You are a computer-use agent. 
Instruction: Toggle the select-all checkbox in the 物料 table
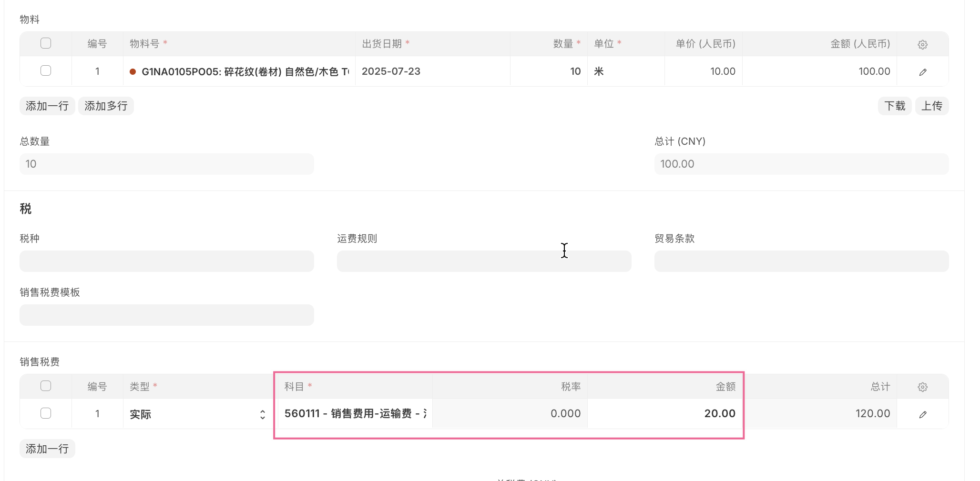[x=45, y=43]
